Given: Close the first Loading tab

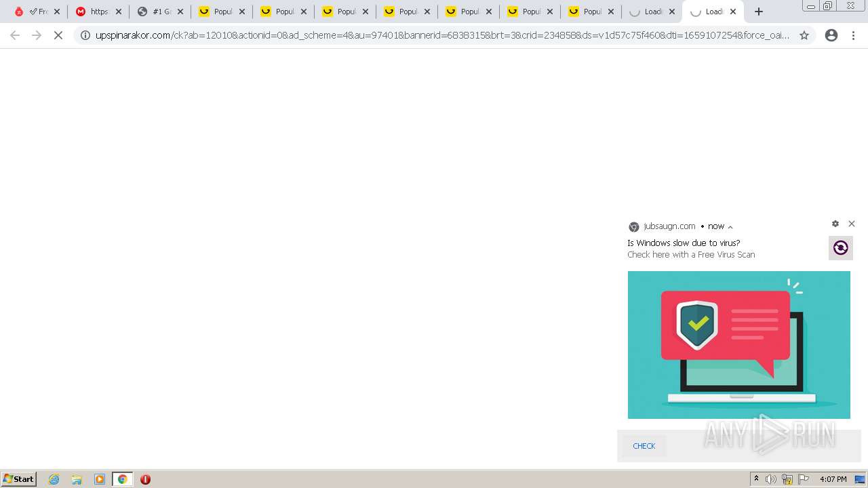Looking at the screenshot, I should 672,12.
